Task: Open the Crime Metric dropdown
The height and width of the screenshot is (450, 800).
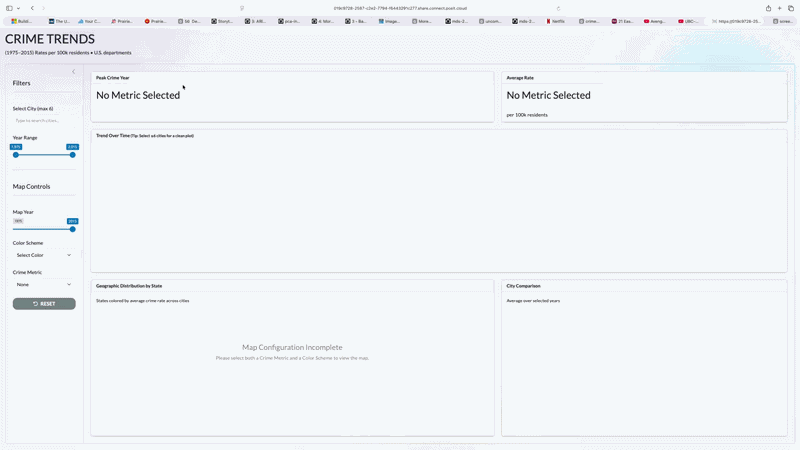Action: click(44, 284)
